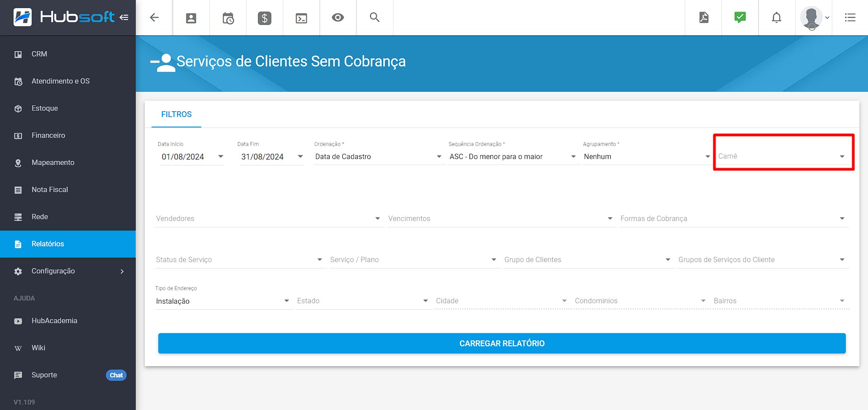Click the Estoque box icon in sidebar
The width and height of the screenshot is (868, 410).
click(18, 108)
